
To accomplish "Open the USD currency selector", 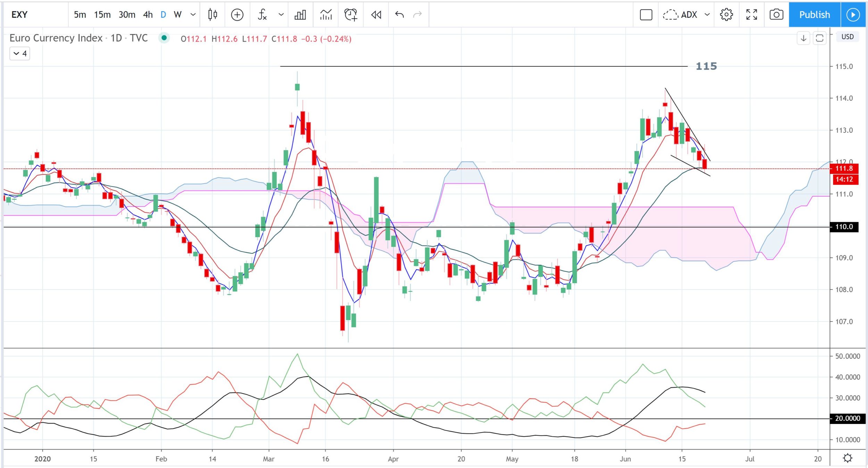I will click(x=847, y=37).
